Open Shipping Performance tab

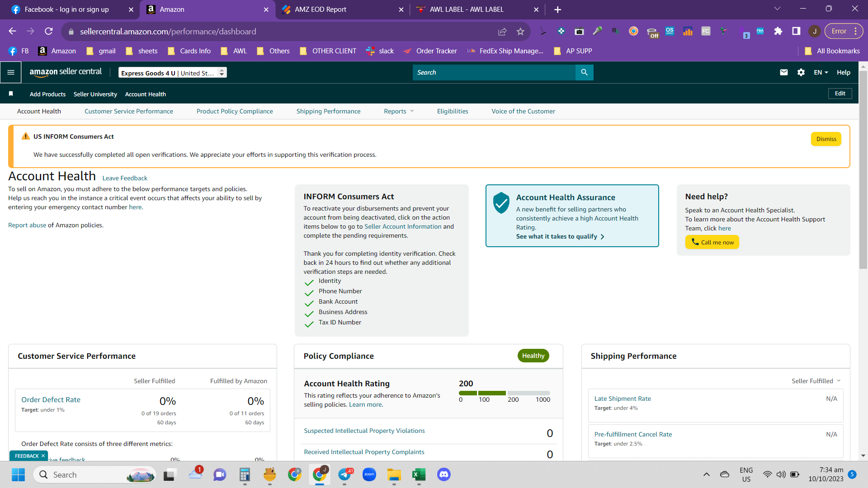(x=329, y=111)
